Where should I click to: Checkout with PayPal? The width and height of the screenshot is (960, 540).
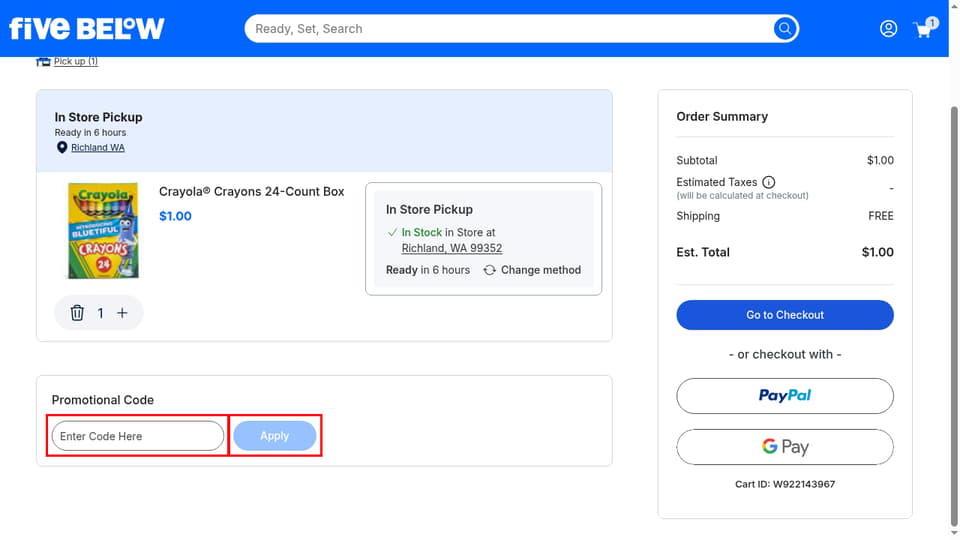[784, 396]
